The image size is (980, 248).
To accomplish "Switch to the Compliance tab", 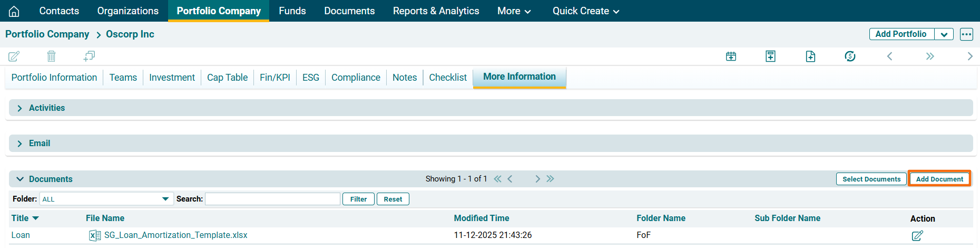I will click(356, 78).
